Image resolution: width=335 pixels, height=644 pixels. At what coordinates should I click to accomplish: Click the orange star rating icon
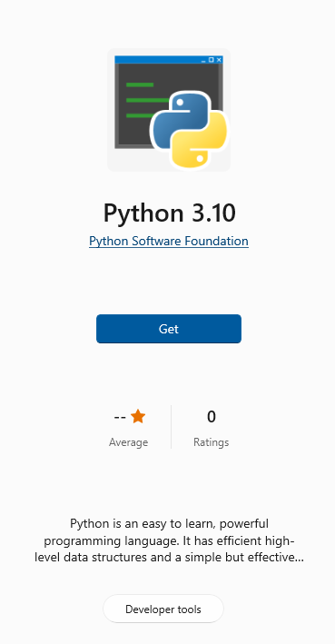pyautogui.click(x=138, y=416)
